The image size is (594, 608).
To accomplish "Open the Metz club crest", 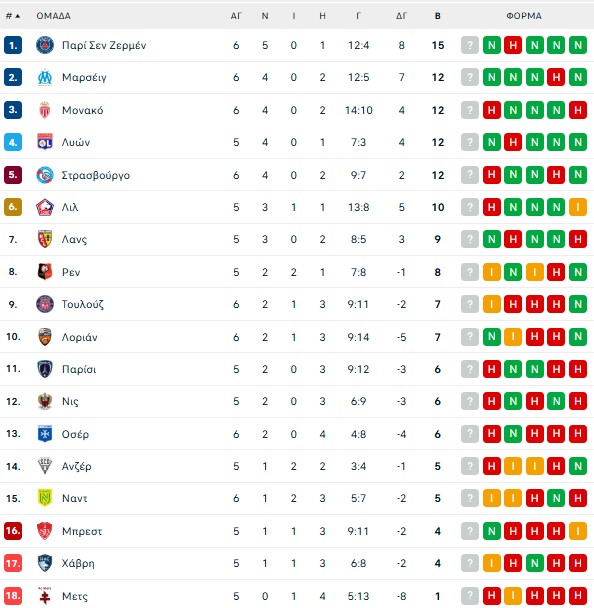I will tap(45, 596).
